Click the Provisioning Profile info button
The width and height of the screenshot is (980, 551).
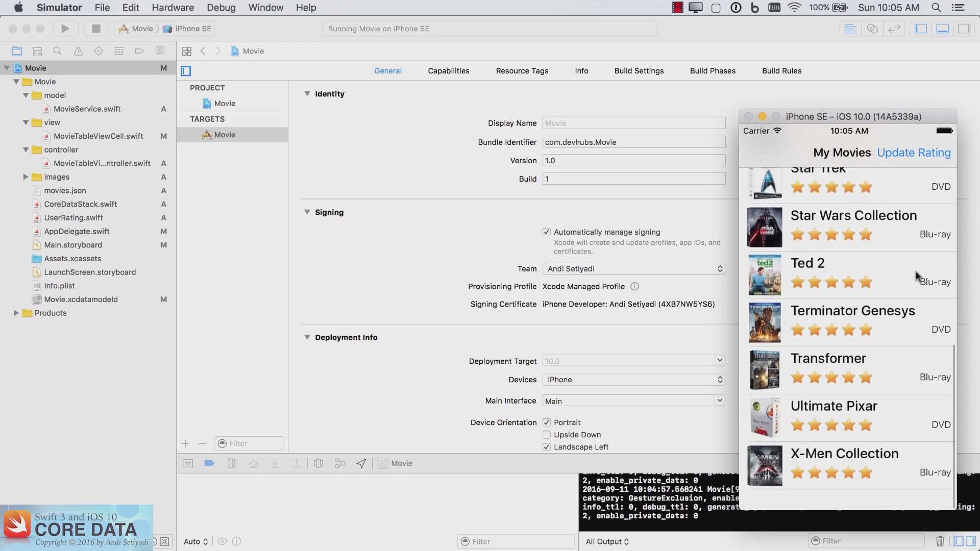[x=634, y=287]
